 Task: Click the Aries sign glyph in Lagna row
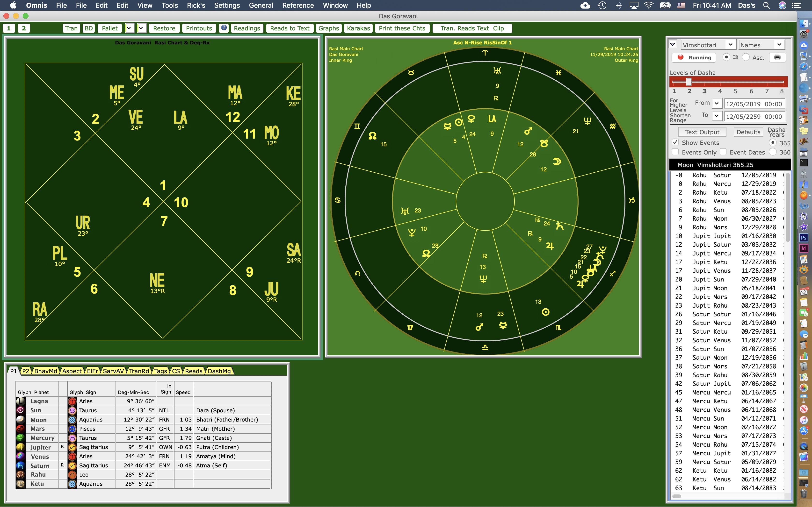(72, 401)
